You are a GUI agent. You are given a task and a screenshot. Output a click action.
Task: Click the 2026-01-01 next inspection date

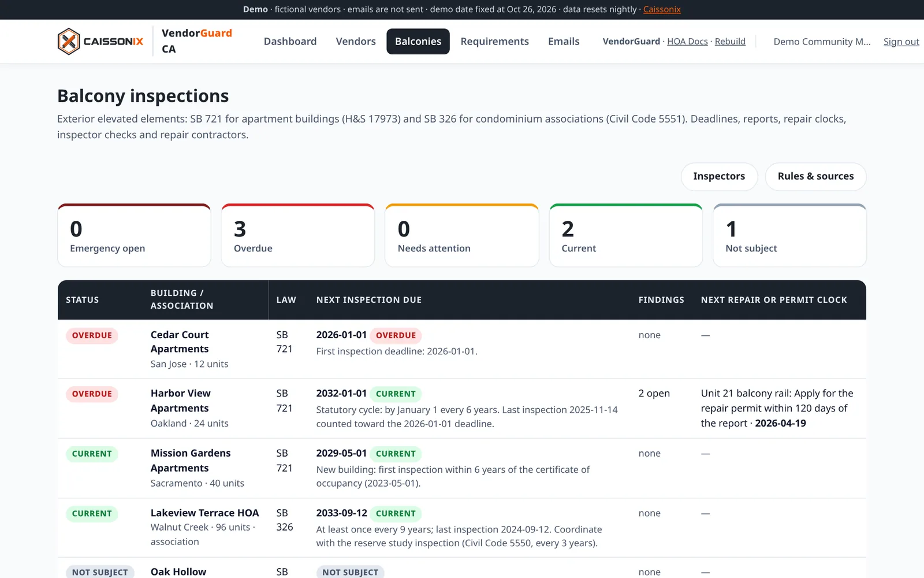click(x=341, y=335)
